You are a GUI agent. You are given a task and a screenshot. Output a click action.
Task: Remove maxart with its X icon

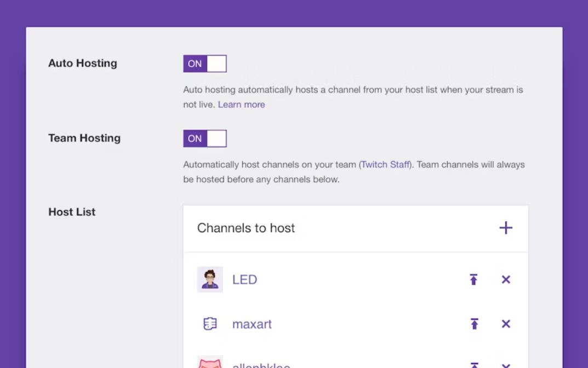(x=506, y=324)
